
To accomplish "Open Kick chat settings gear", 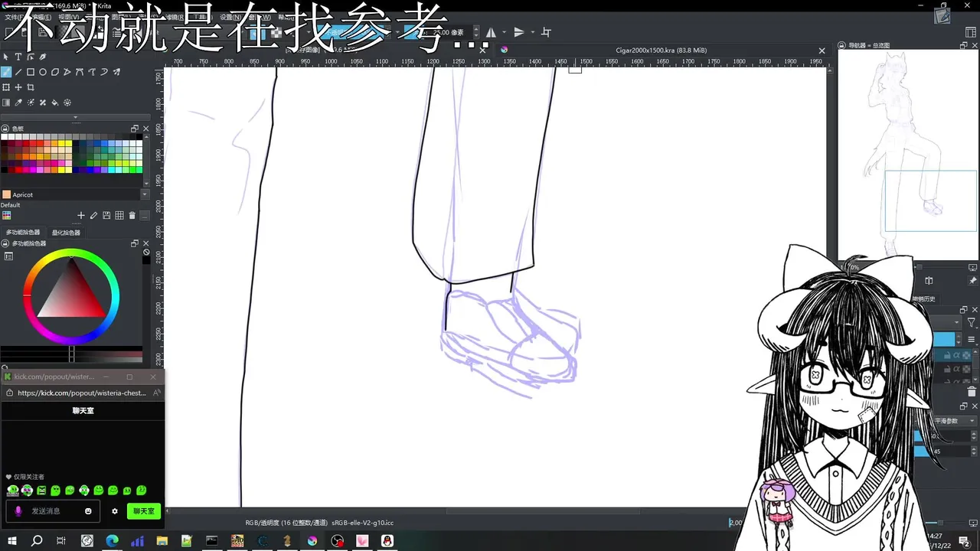I will click(x=115, y=511).
